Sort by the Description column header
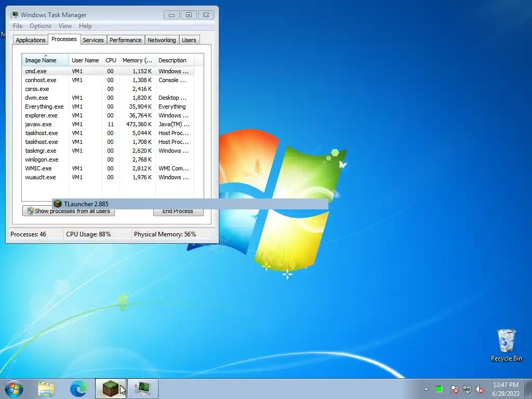The height and width of the screenshot is (399, 532). point(175,60)
